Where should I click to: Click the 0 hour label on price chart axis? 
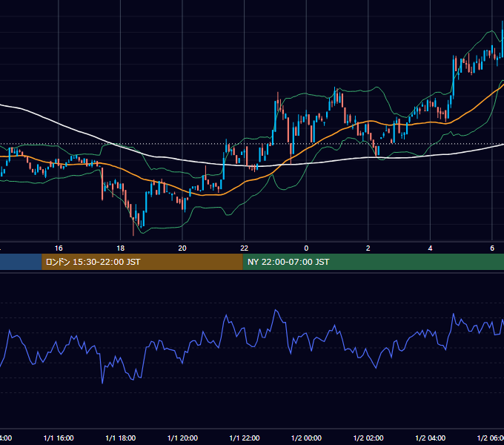306,248
